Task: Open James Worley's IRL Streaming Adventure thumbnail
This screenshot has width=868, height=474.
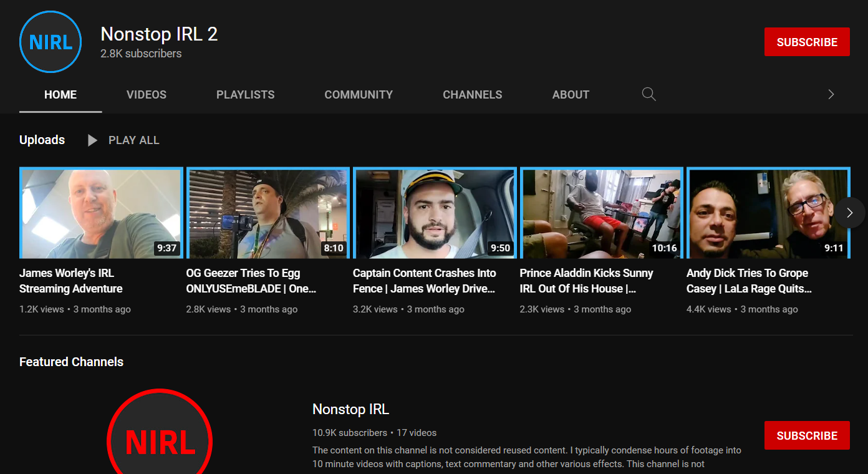Action: click(101, 213)
